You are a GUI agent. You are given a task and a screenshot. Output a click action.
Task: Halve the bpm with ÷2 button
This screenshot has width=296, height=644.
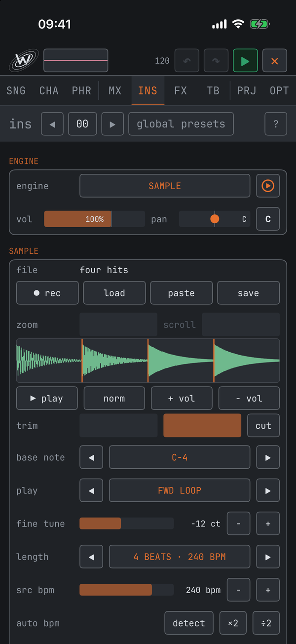coord(266,623)
